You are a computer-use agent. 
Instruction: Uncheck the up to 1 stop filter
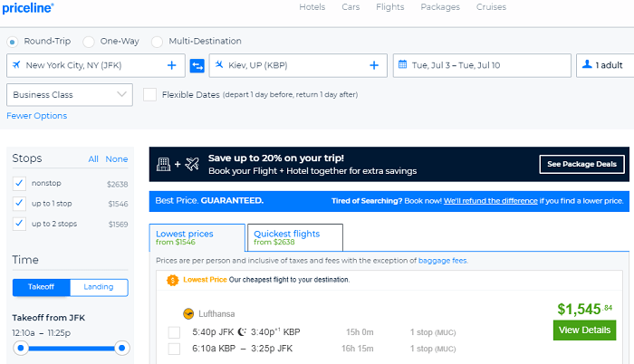(x=19, y=203)
